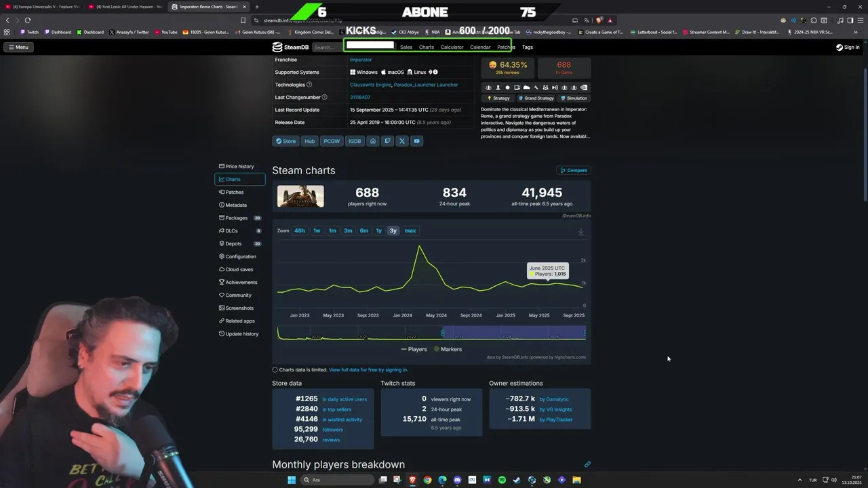Open 'in daily active users' link

point(344,399)
